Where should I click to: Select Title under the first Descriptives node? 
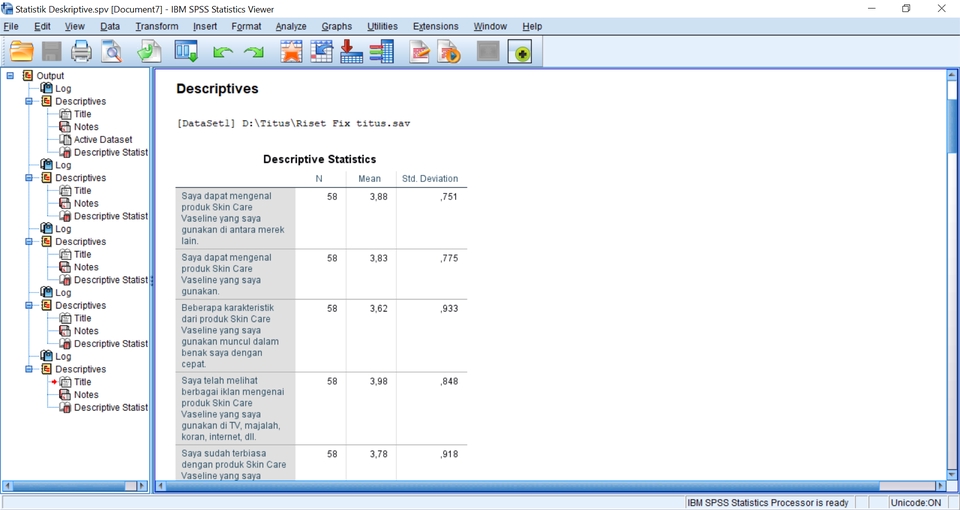(83, 114)
